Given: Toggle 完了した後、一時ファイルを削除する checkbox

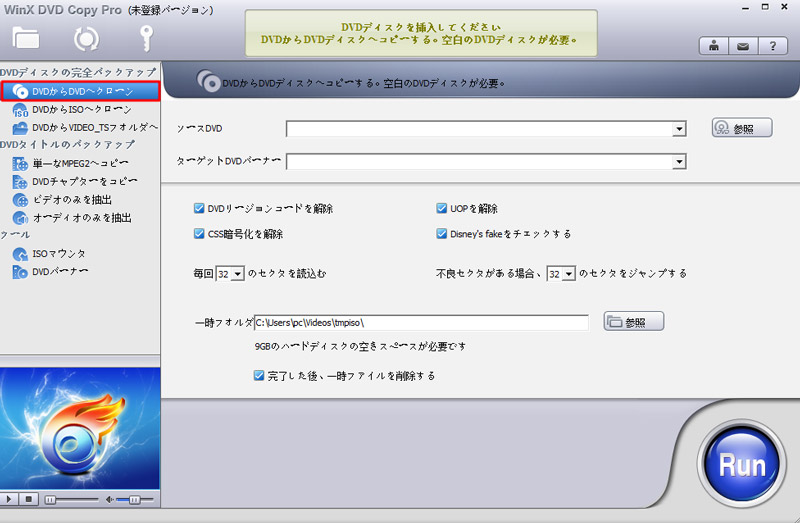Looking at the screenshot, I should tap(259, 376).
